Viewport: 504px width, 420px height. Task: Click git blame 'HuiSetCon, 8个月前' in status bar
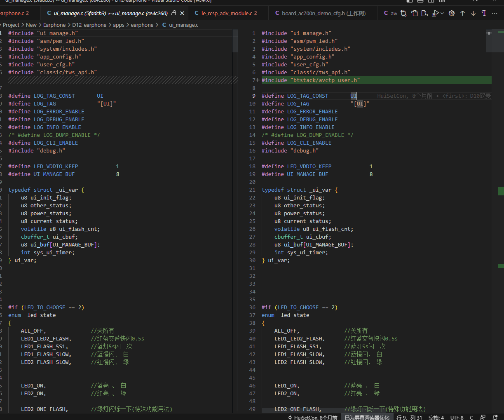316,417
